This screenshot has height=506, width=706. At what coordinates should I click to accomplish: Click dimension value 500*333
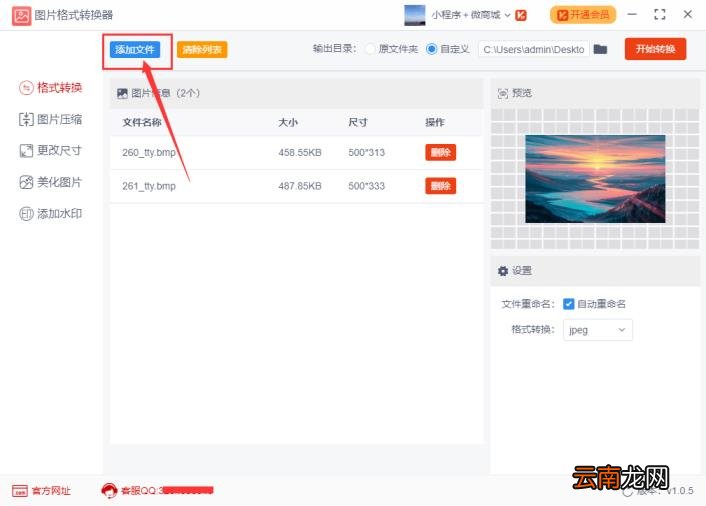(367, 186)
